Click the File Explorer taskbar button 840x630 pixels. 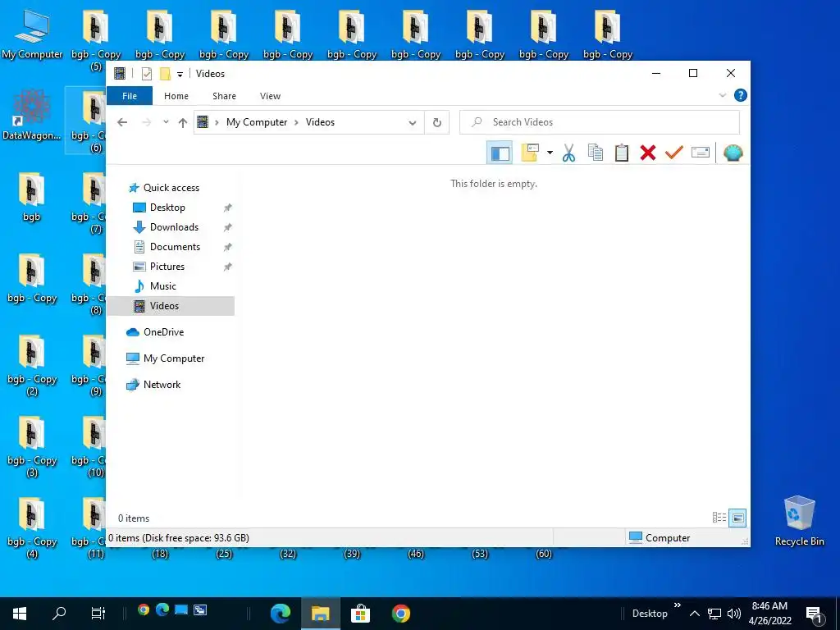pos(321,614)
